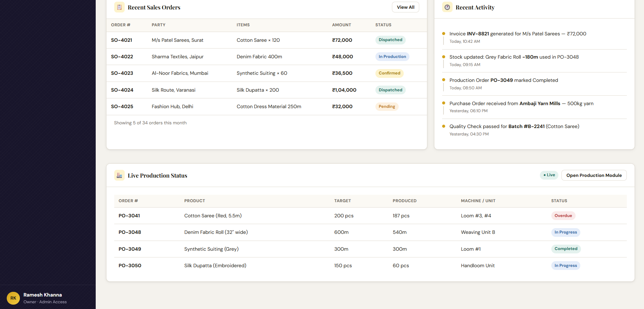Open the Invoice INV-8821 activity entry

click(534, 37)
